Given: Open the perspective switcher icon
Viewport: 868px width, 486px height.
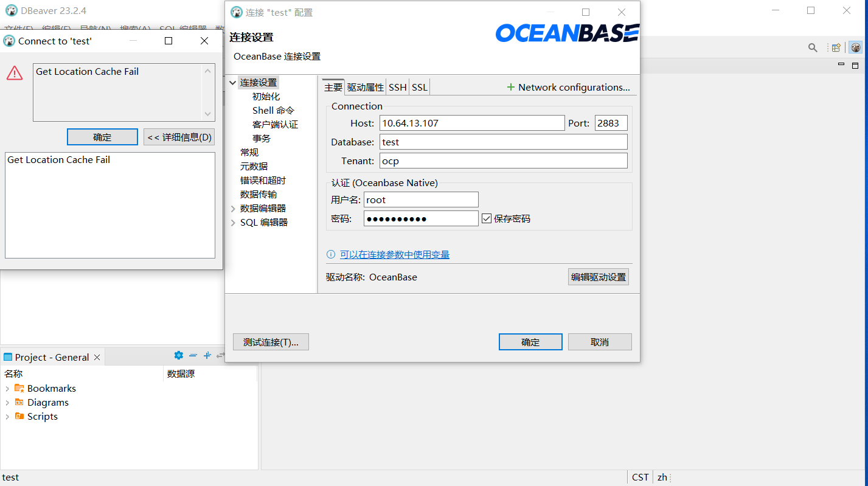Looking at the screenshot, I should point(836,47).
